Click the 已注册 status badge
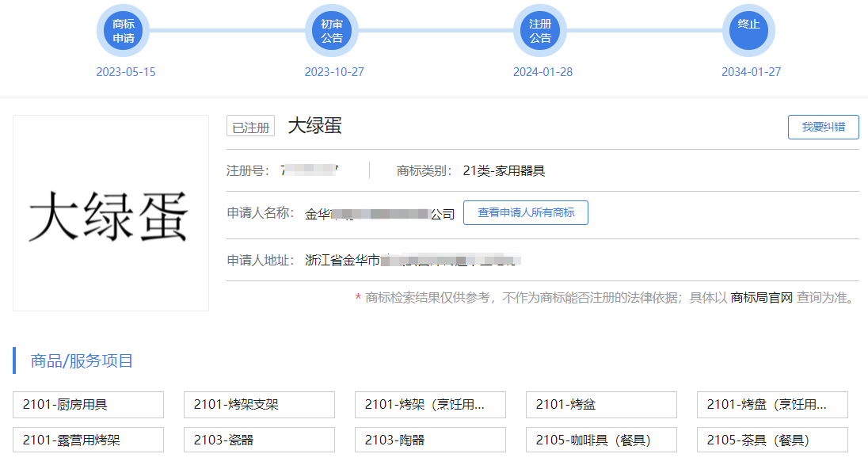The image size is (868, 469). 250,127
